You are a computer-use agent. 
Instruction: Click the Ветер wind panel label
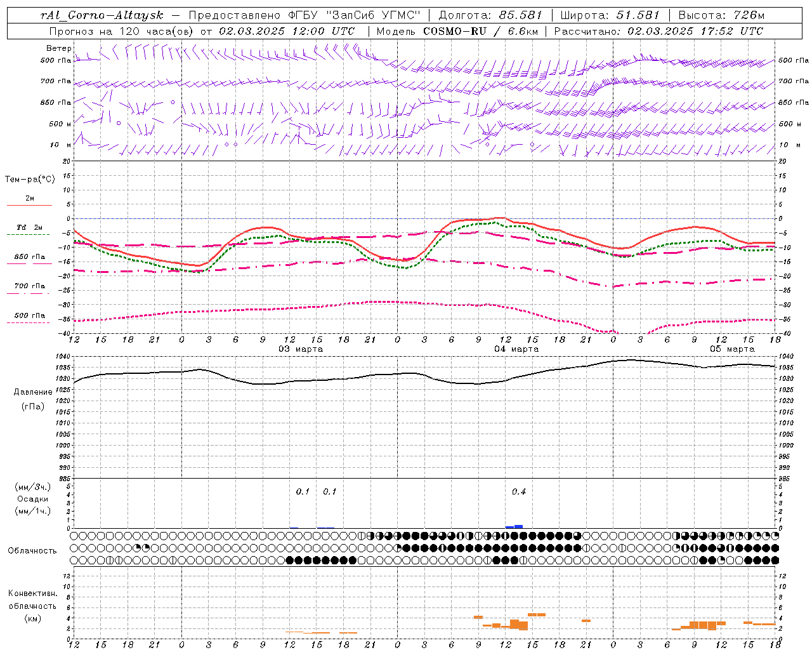[x=58, y=48]
